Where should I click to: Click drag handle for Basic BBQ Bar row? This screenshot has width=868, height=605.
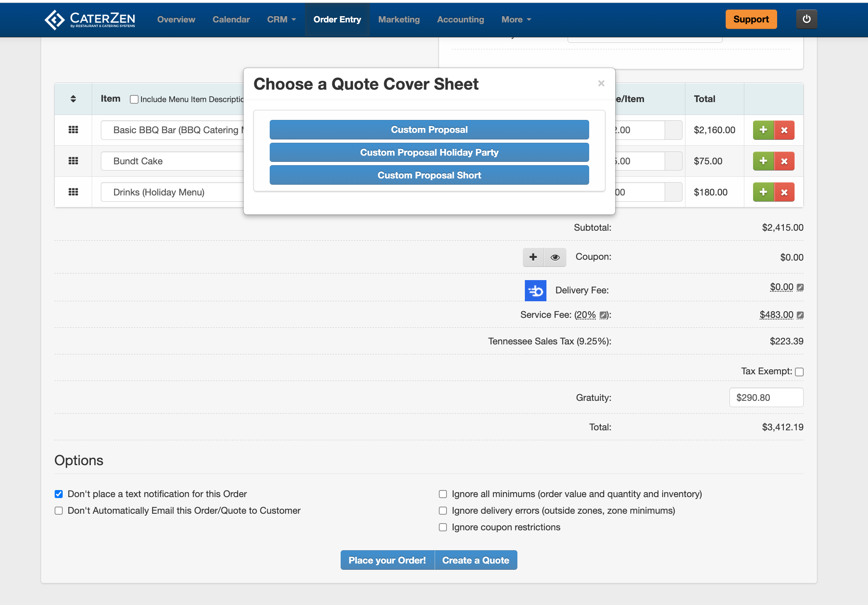tap(73, 130)
